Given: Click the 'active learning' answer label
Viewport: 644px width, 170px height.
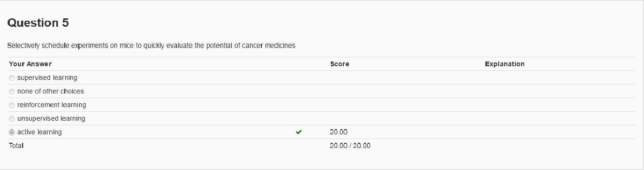Looking at the screenshot, I should point(39,132).
